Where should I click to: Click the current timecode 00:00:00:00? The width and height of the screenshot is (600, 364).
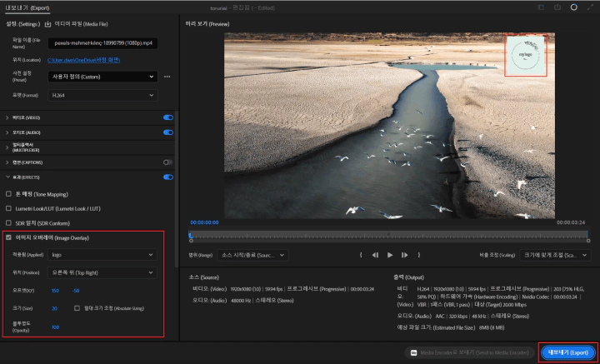(x=204, y=222)
